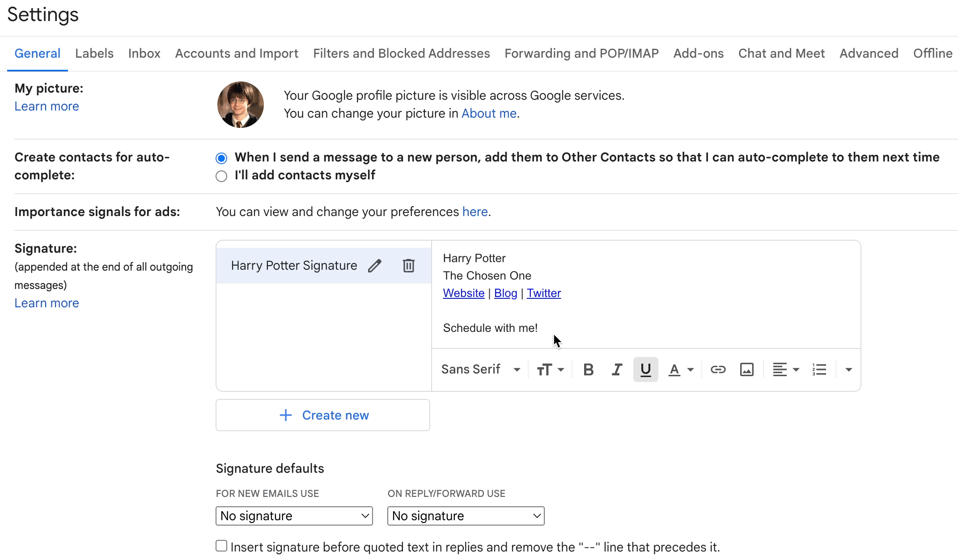Click the pencil edit signature name icon
Screen dimensions: 958x560
pos(375,266)
